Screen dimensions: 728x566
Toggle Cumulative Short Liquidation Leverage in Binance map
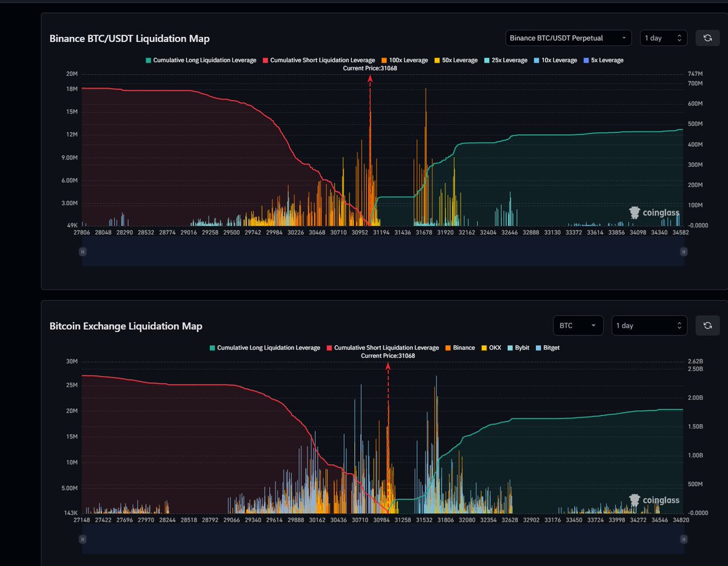(x=318, y=60)
